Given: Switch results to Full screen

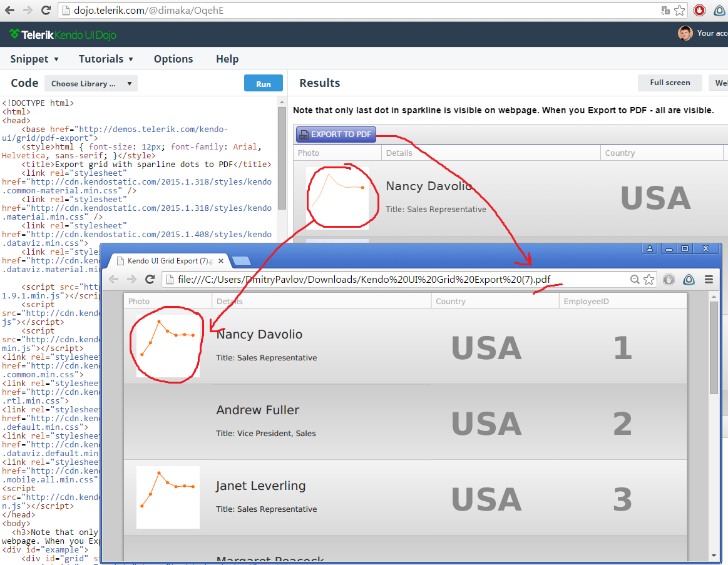Looking at the screenshot, I should [670, 83].
